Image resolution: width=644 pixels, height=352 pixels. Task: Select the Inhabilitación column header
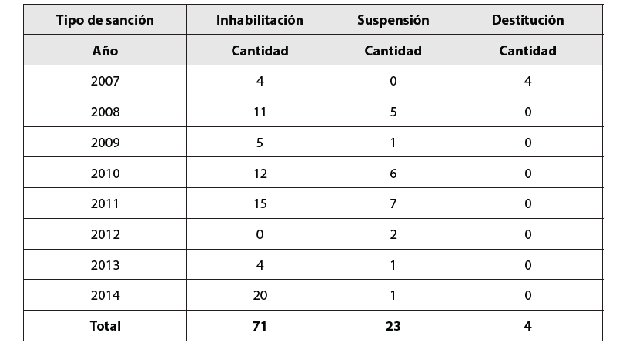pyautogui.click(x=260, y=20)
